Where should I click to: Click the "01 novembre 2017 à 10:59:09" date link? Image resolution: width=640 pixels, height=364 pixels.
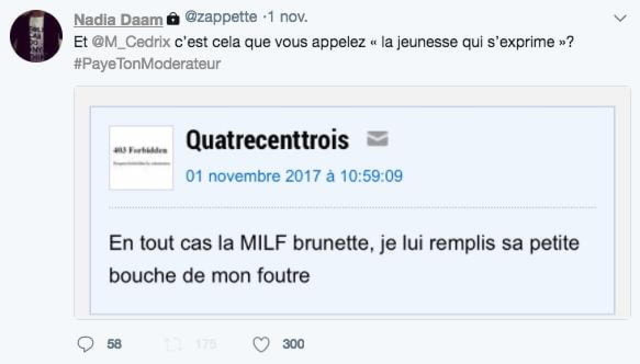294,176
